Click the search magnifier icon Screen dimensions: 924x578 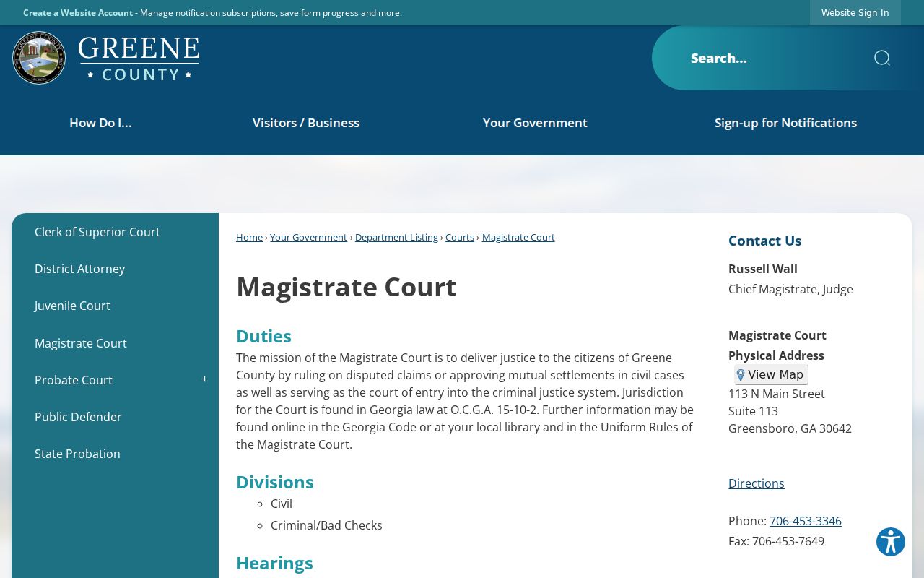tap(881, 58)
